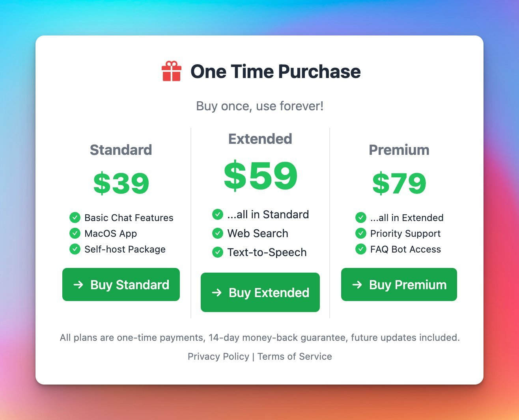519x420 pixels.
Task: Click the checkmark icon beside Web Search
Action: [x=218, y=233]
